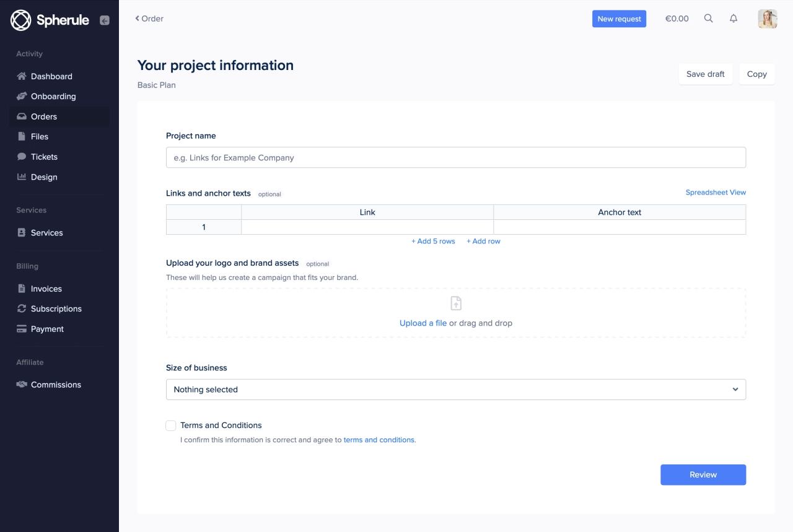Image resolution: width=793 pixels, height=532 pixels.
Task: Open the terms and conditions link
Action: 379,440
